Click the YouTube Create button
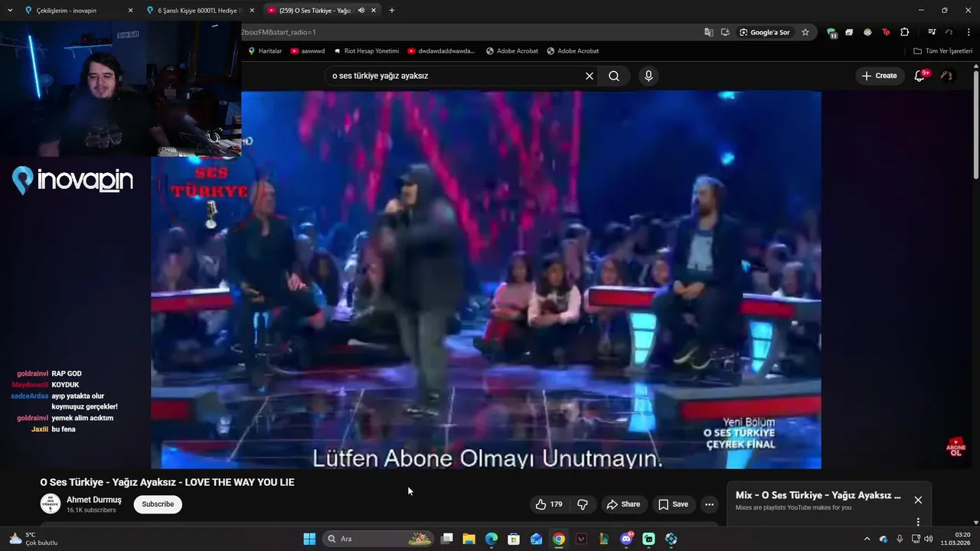The image size is (980, 551). click(879, 76)
